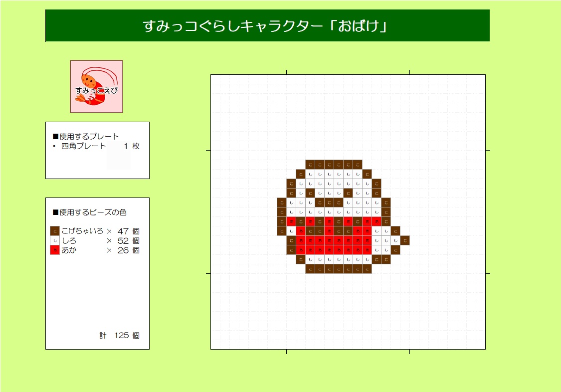
Task: Click the total 計 125 個 text
Action: point(120,336)
